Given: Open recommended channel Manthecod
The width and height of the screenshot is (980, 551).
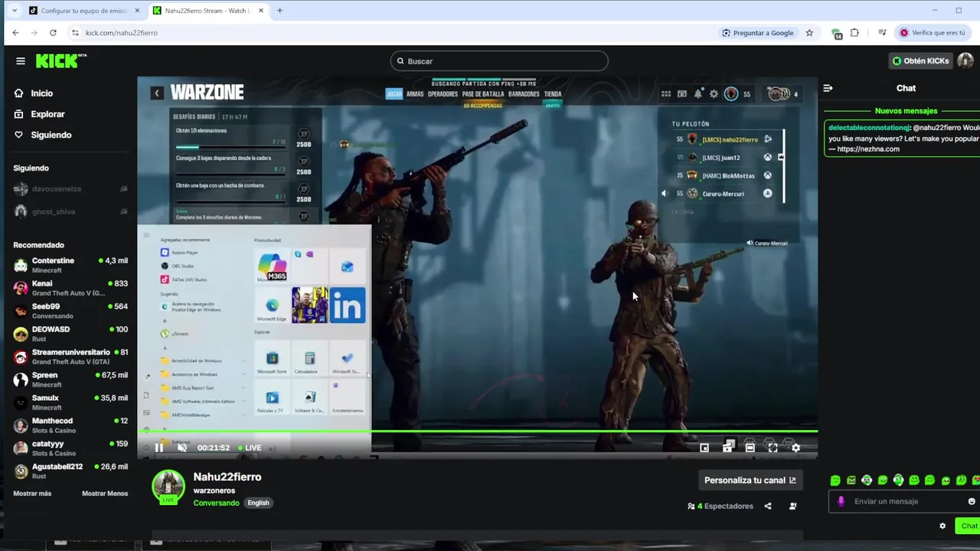Looking at the screenshot, I should 70,425.
